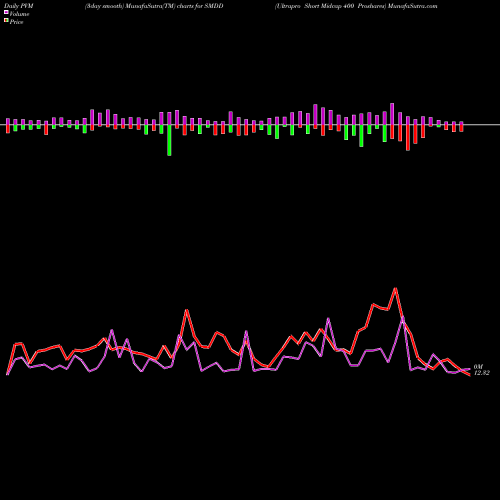Click the '0M' volume value label

click(x=478, y=367)
